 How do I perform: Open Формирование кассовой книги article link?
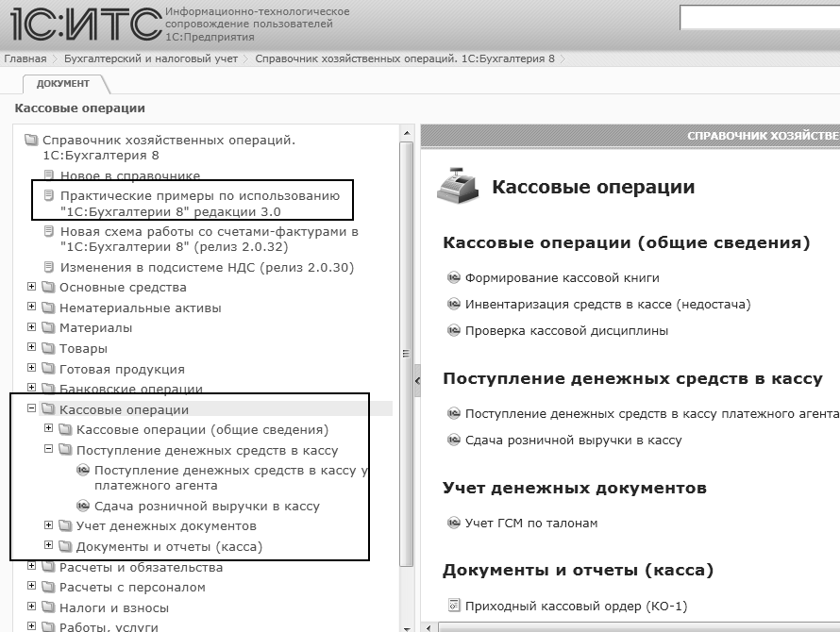tap(562, 277)
